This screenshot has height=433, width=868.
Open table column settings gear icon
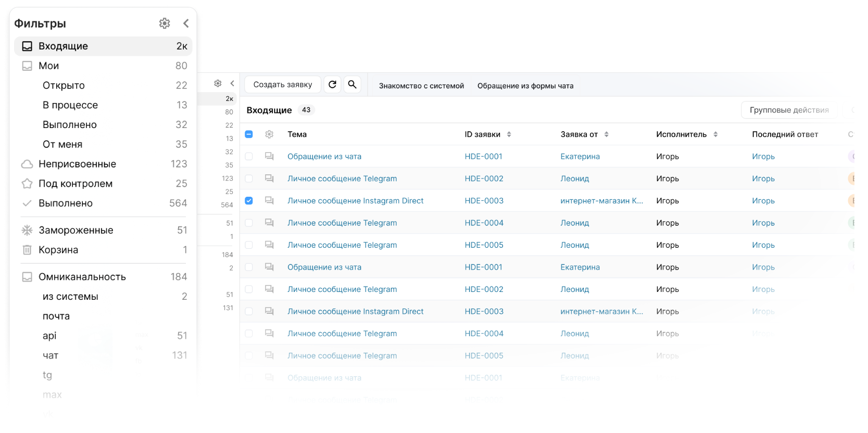(269, 134)
